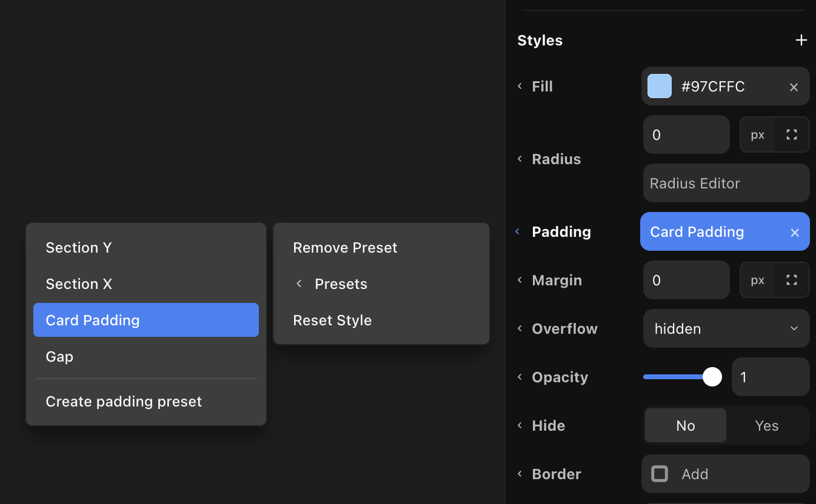Select the Gap preset

click(146, 356)
